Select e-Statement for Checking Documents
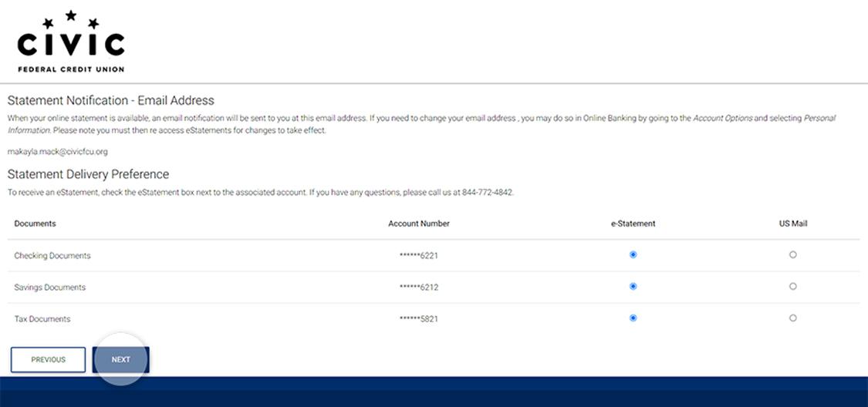Screen dimensions: 868x407 click(x=633, y=255)
